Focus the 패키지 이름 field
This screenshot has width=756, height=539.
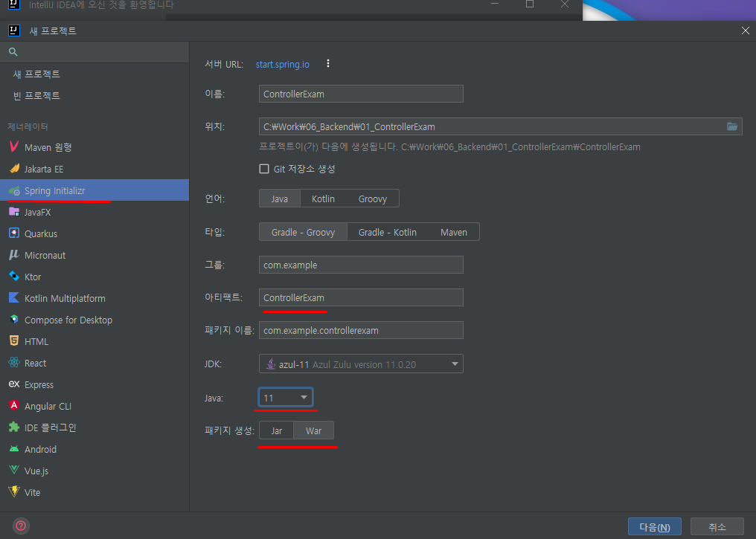pyautogui.click(x=361, y=330)
